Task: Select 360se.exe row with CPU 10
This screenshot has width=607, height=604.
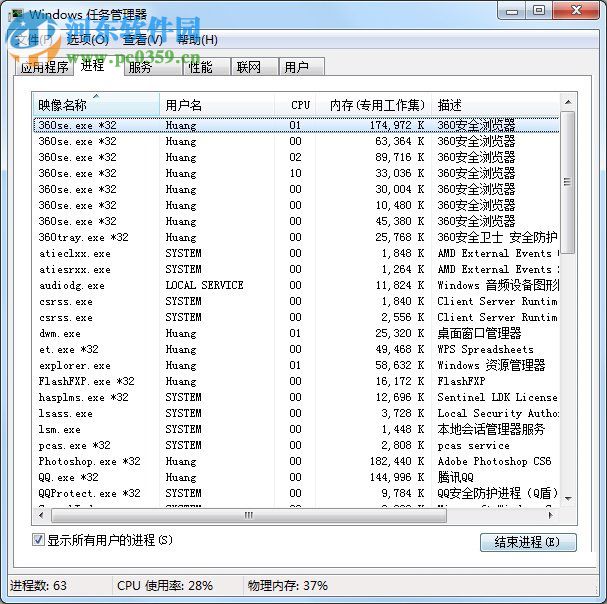Action: coord(296,173)
